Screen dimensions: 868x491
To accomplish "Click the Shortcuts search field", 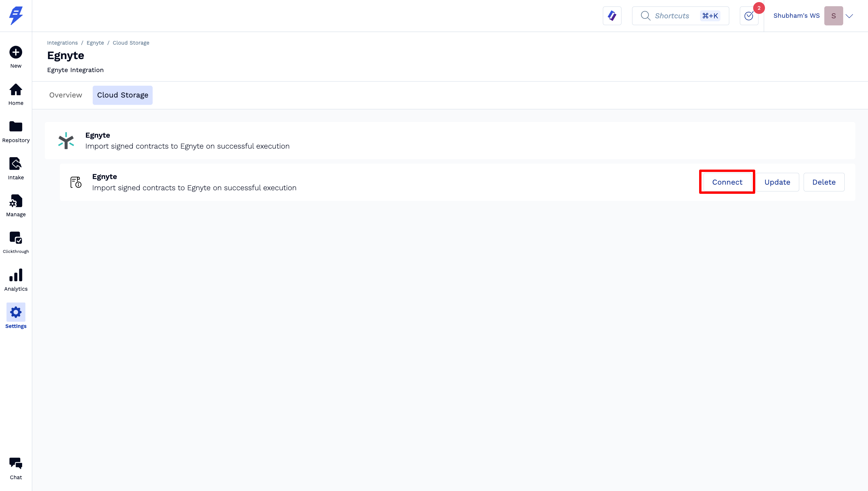I will point(680,16).
